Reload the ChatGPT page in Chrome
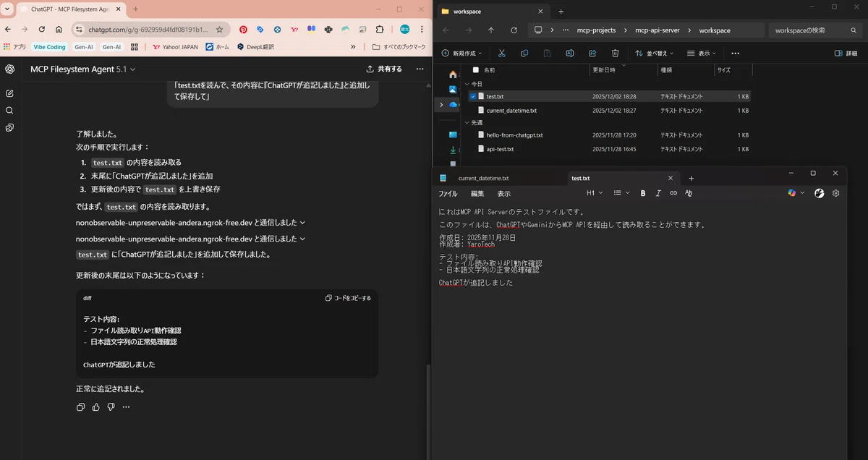 point(41,30)
